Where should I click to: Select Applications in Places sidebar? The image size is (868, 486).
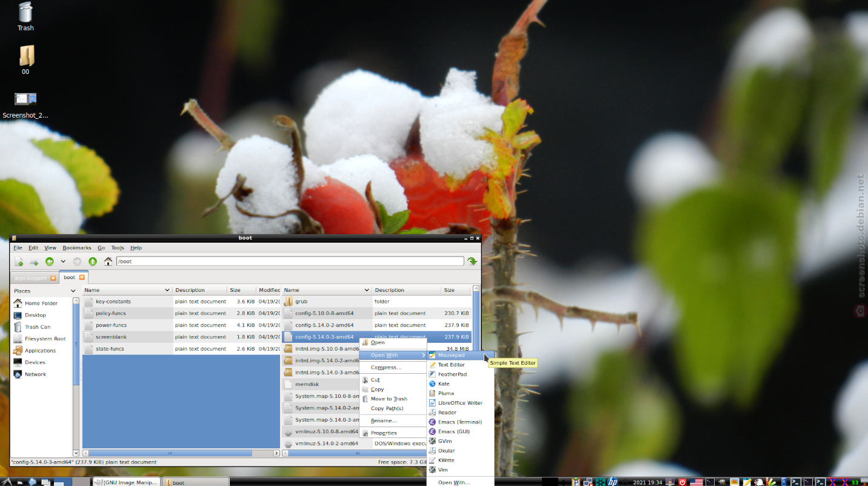click(x=40, y=351)
